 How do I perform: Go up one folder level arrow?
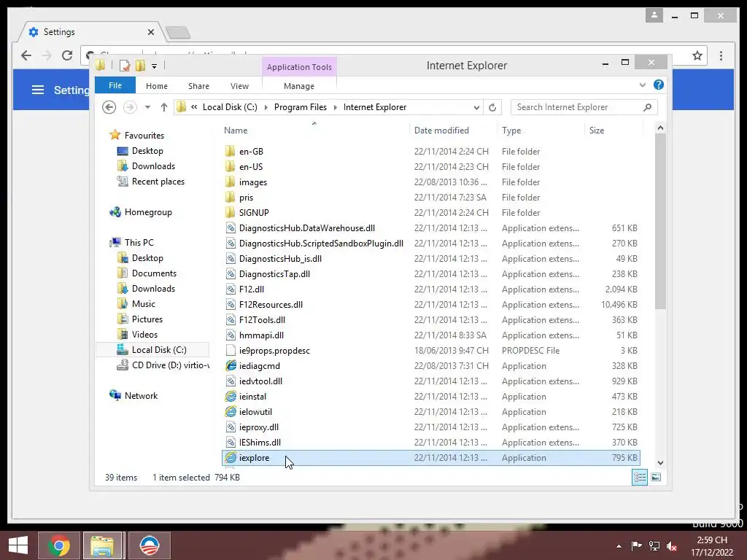pos(164,108)
